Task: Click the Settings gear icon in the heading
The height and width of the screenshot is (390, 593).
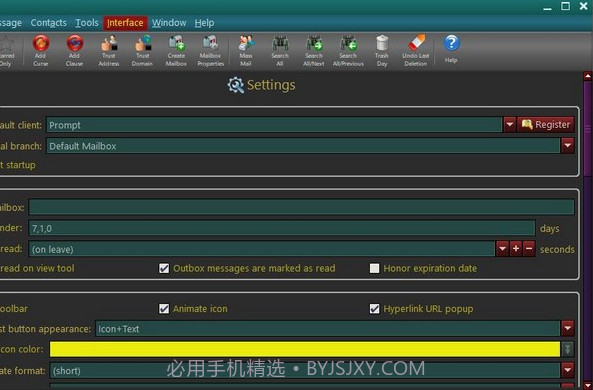Action: (x=236, y=85)
